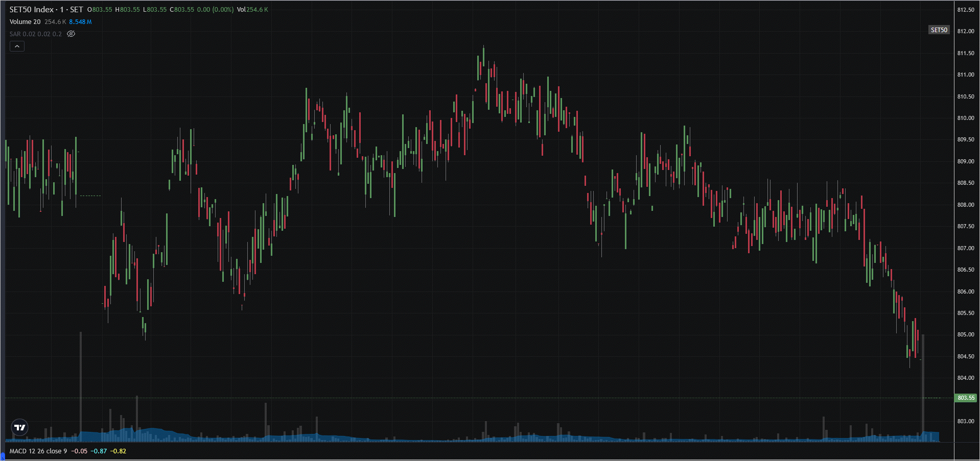980x461 pixels.
Task: Click the 809.00 price axis label
Action: (965, 161)
